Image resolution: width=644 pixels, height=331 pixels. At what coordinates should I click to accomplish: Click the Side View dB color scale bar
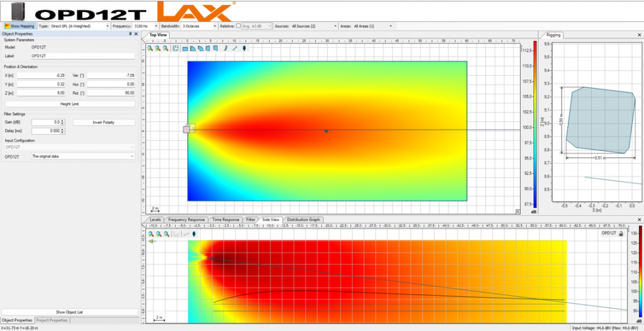(640, 271)
